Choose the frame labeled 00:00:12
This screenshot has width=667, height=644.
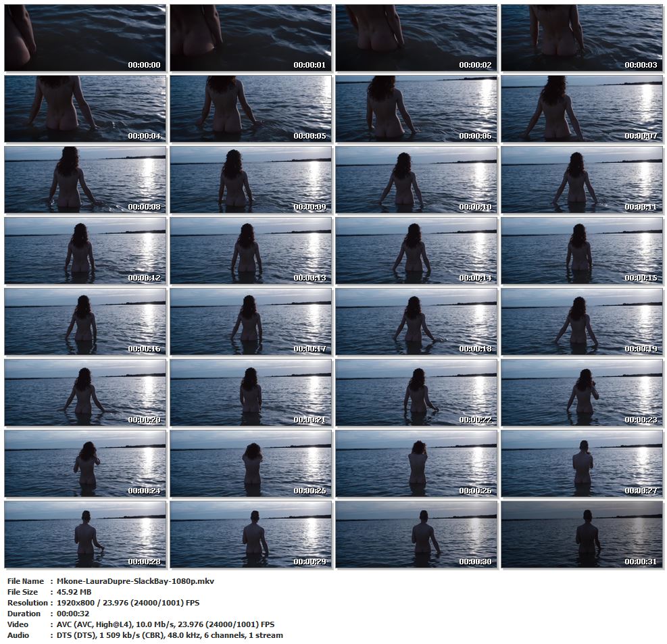click(86, 251)
